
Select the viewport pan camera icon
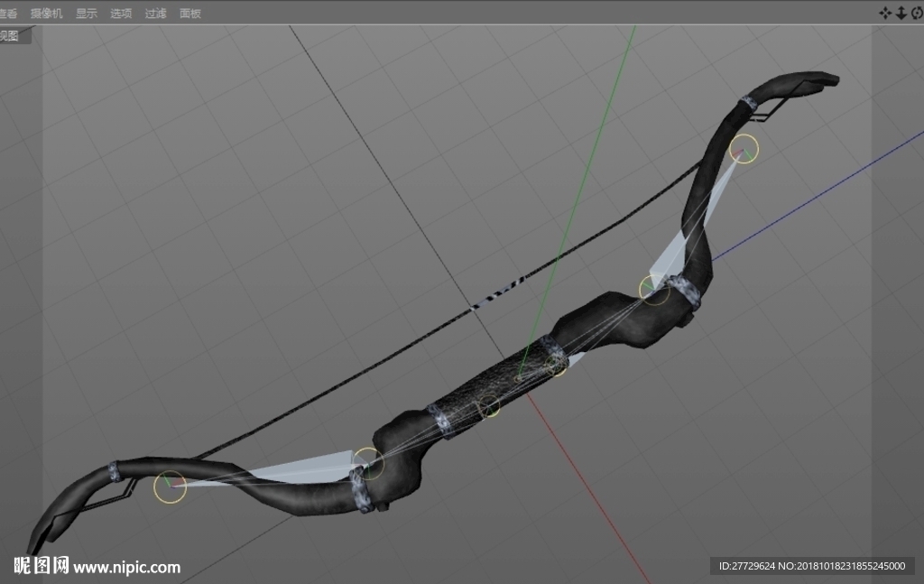coord(885,13)
